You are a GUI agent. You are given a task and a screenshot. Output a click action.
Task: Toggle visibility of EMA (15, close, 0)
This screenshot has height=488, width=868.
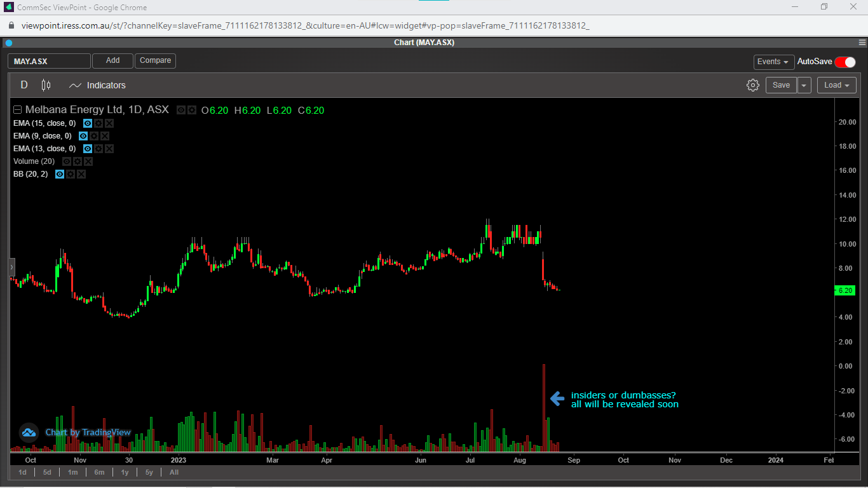tap(88, 123)
